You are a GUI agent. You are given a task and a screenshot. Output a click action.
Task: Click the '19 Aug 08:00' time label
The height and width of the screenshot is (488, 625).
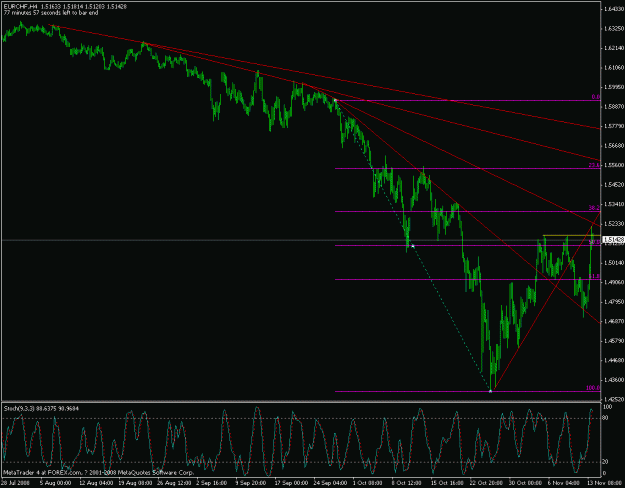(135, 483)
